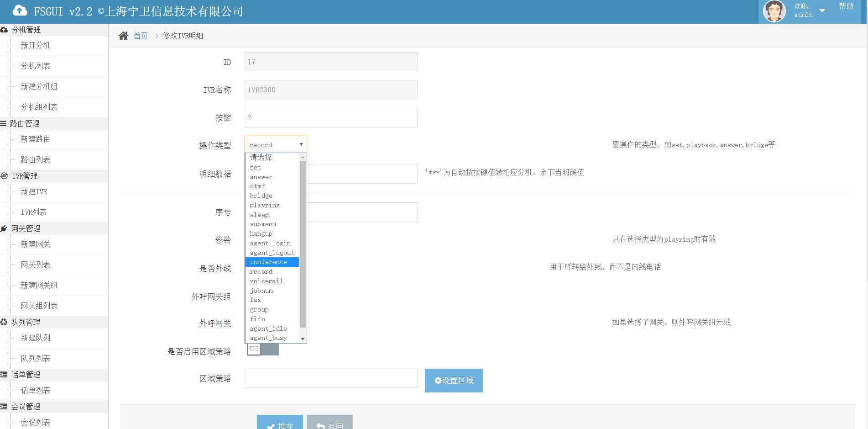This screenshot has height=429, width=868.
Task: Click the cloud icon beside 分机管理
Action: click(x=4, y=30)
